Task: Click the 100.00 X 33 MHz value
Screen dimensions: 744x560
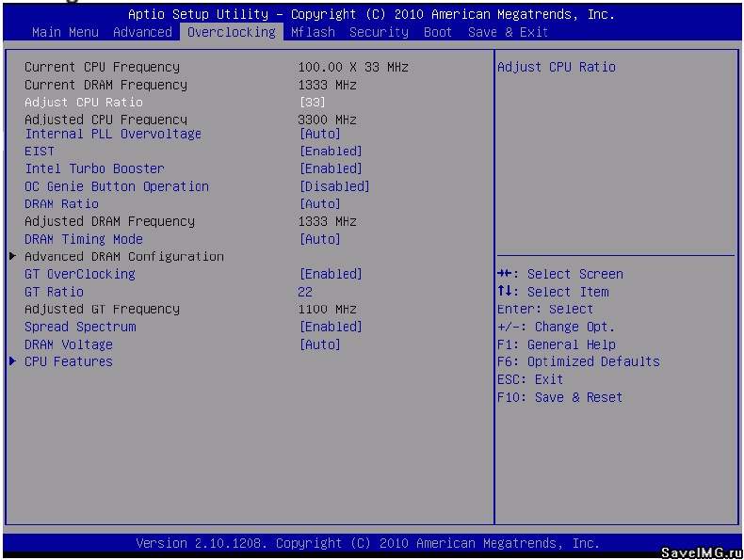Action: point(353,67)
